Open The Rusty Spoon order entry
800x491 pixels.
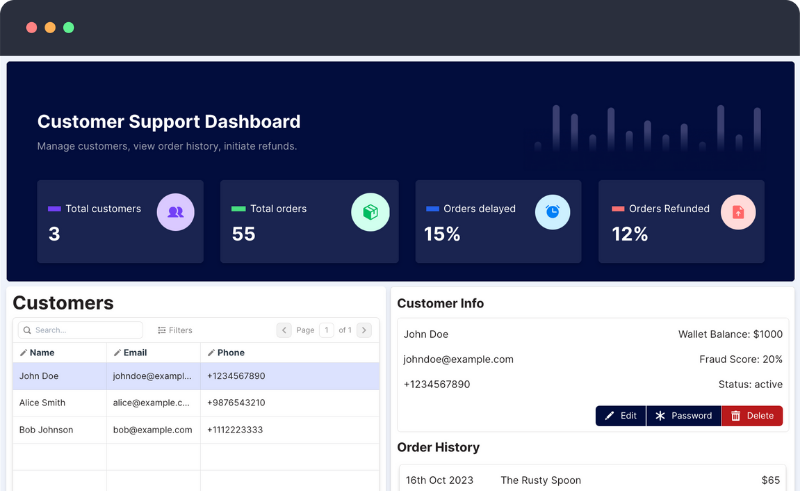[541, 480]
